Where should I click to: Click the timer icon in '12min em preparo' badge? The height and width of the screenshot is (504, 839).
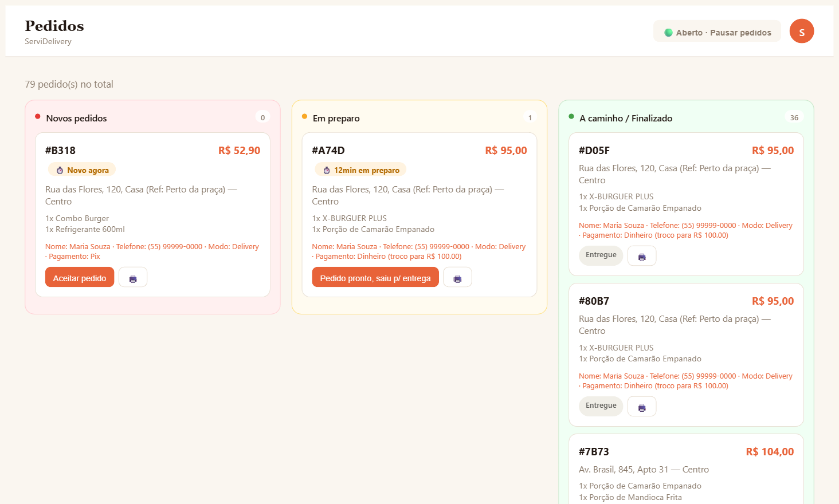coord(327,170)
